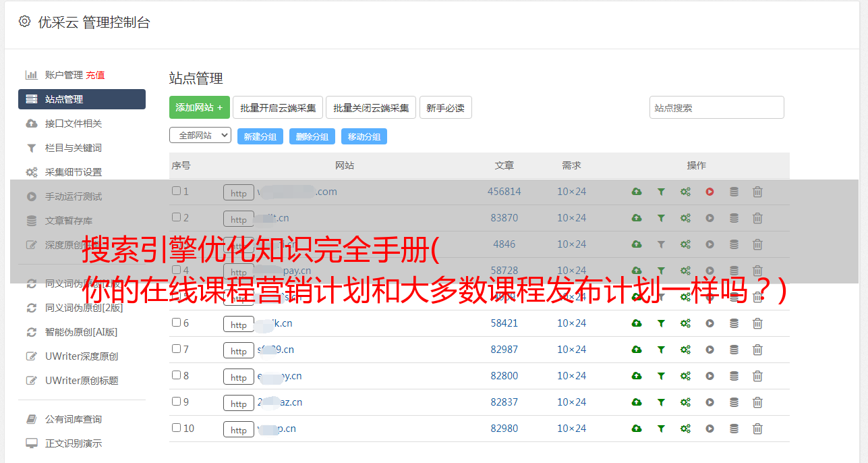868x463 pixels.
Task: Click the filter funnel icon in row 1
Action: tap(661, 192)
